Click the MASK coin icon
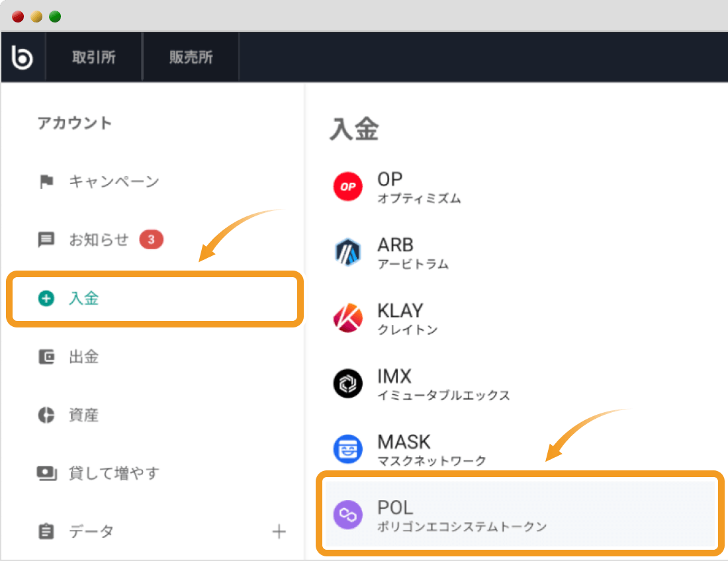 (347, 449)
